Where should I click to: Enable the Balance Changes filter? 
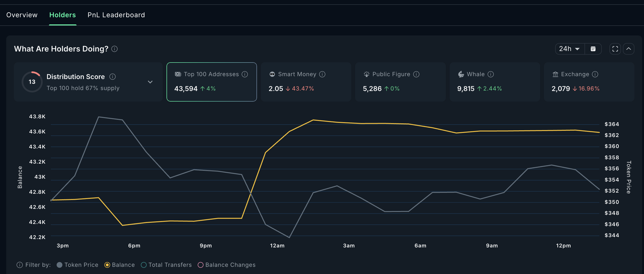click(x=227, y=265)
